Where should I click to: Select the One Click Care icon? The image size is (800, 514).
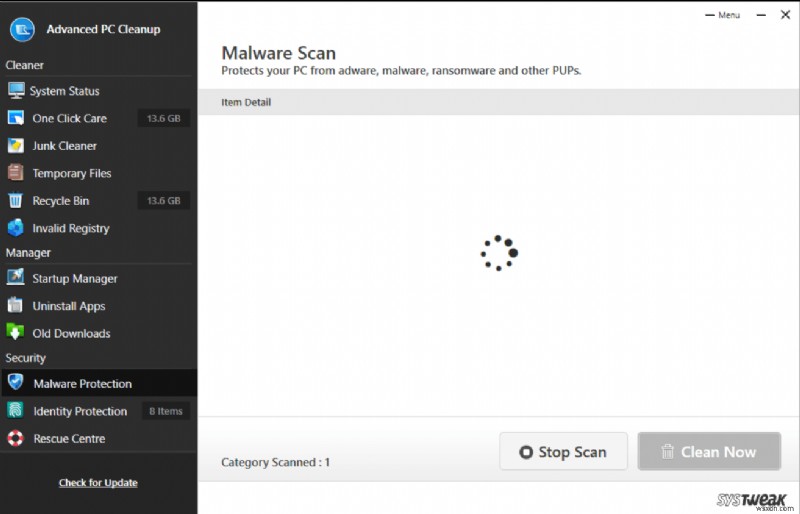[15, 118]
